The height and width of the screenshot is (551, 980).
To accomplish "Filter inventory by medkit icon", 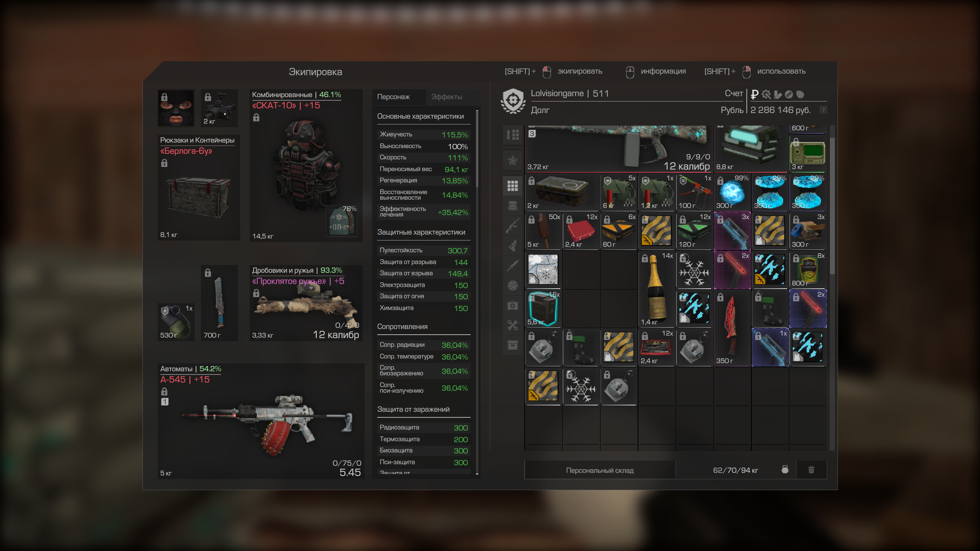I will (512, 305).
